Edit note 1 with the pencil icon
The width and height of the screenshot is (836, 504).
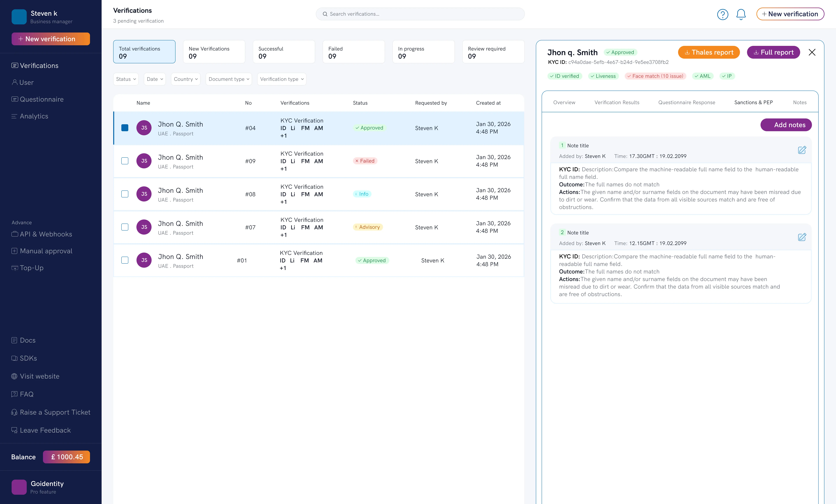click(x=802, y=150)
